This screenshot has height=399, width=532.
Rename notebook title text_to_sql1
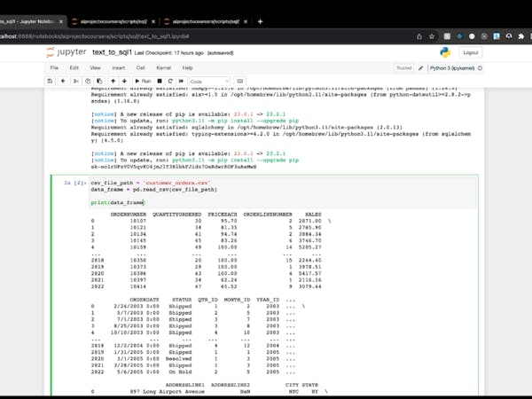click(112, 52)
